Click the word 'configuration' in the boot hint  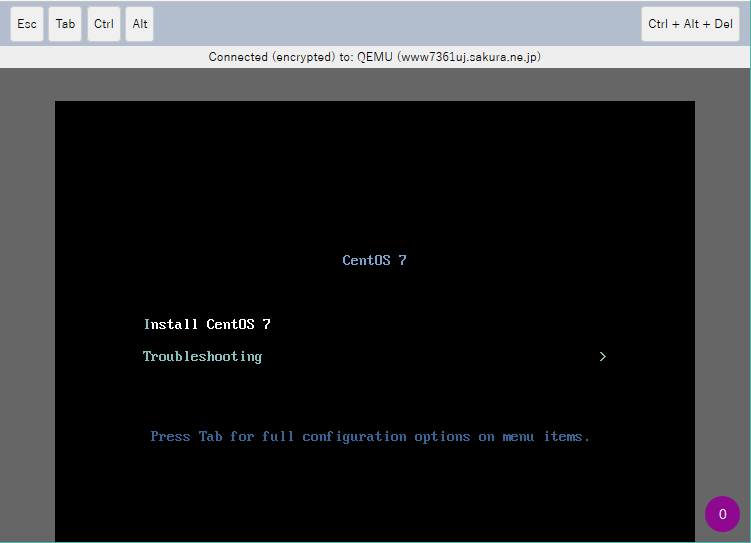coord(354,436)
